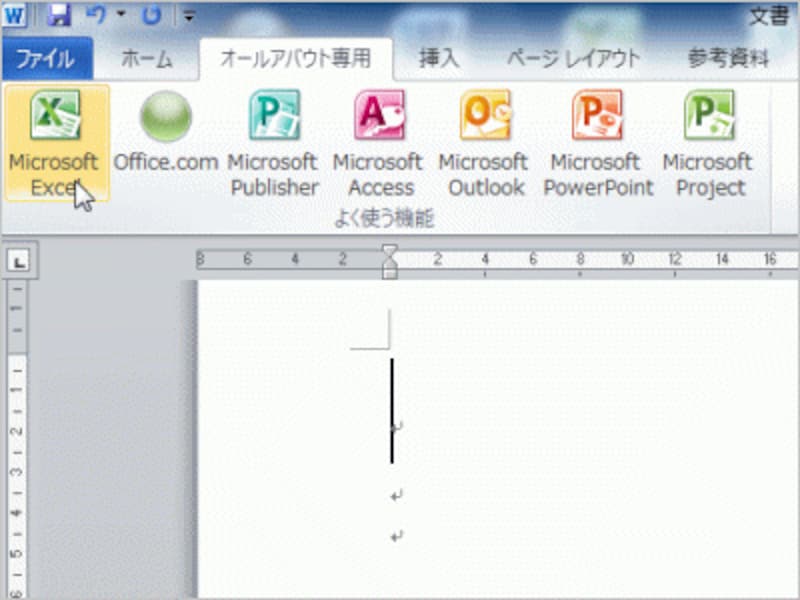Image resolution: width=800 pixels, height=600 pixels.
Task: Expand the Undo history dropdown arrow
Action: pyautogui.click(x=121, y=14)
